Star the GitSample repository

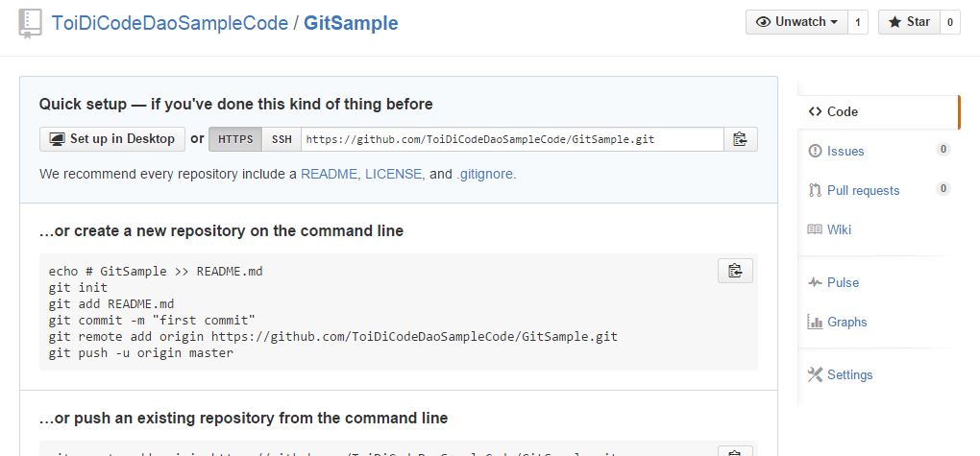coord(909,22)
